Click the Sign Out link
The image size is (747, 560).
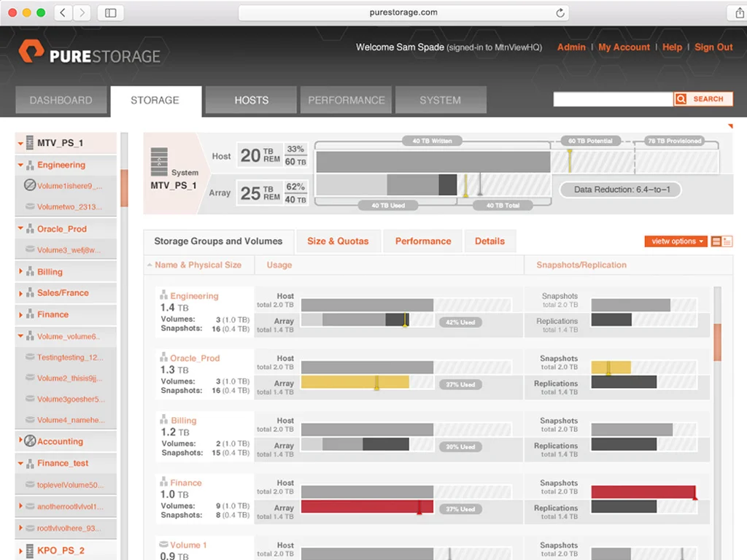point(713,47)
